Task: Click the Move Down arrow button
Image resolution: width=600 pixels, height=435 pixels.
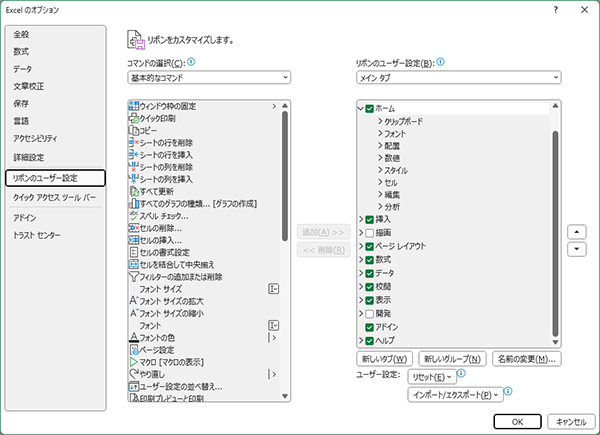Action: click(577, 249)
